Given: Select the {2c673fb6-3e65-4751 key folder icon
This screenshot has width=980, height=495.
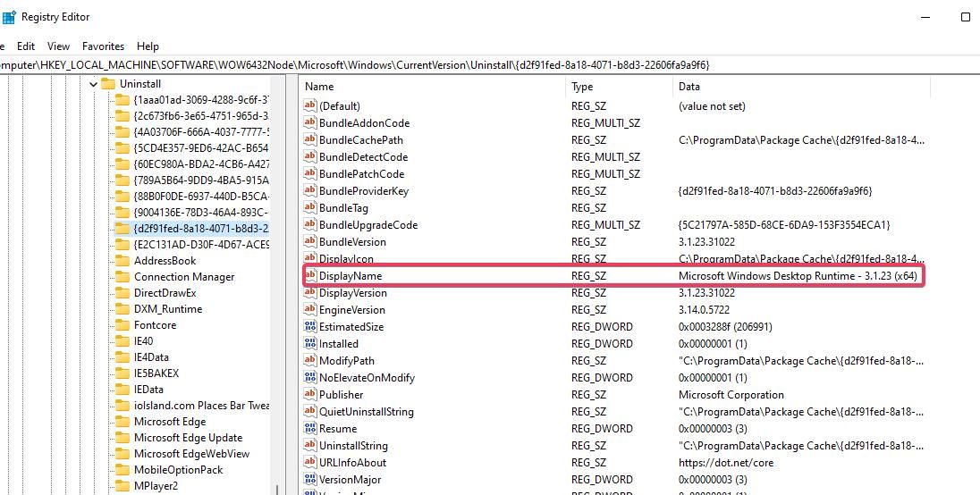Looking at the screenshot, I should pyautogui.click(x=122, y=116).
